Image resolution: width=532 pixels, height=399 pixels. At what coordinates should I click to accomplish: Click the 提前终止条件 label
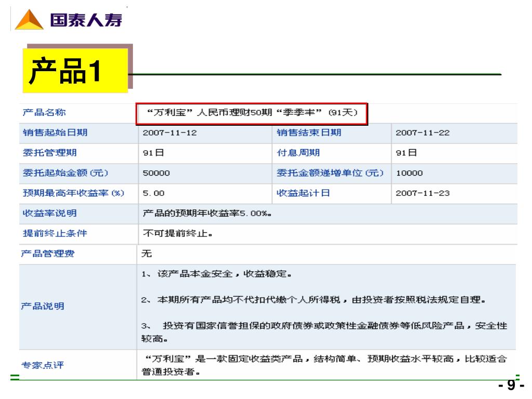pyautogui.click(x=55, y=233)
